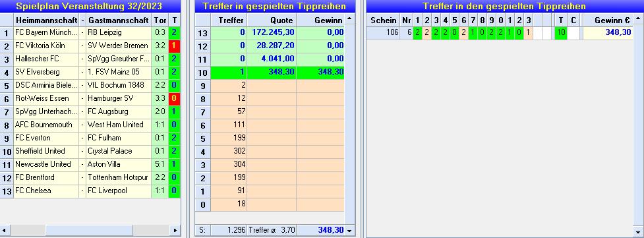
Task: Click the scroll-down arrow of the middle table
Action: pos(349,231)
